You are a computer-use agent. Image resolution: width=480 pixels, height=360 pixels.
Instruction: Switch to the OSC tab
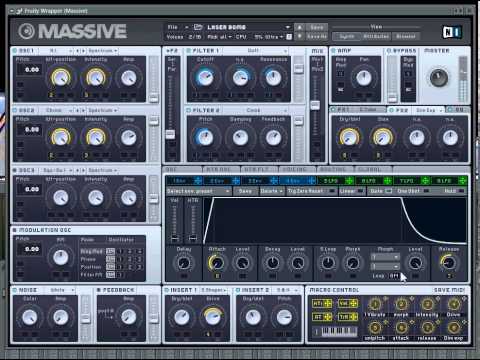pos(182,170)
